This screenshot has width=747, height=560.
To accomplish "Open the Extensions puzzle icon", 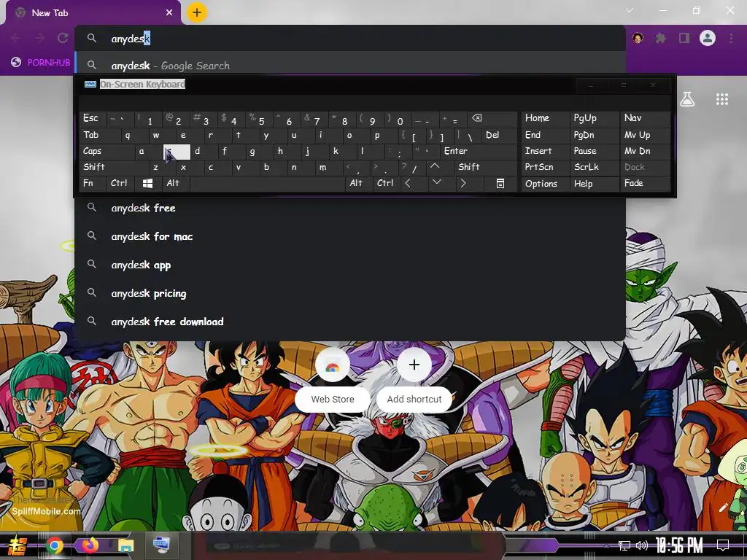I will pos(660,38).
